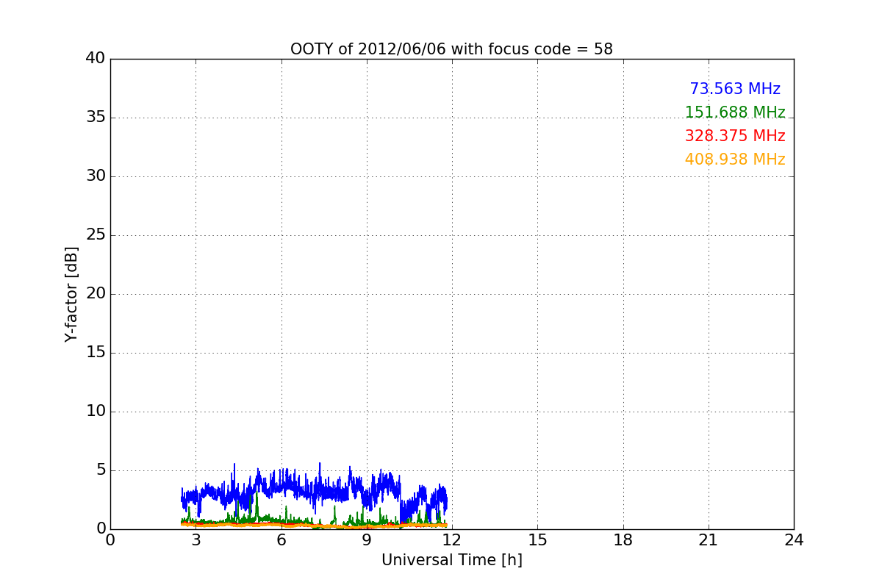Viewport: 882px width, 588px height.
Task: Click the 25 tick on the Y-axis
Action: [x=96, y=235]
